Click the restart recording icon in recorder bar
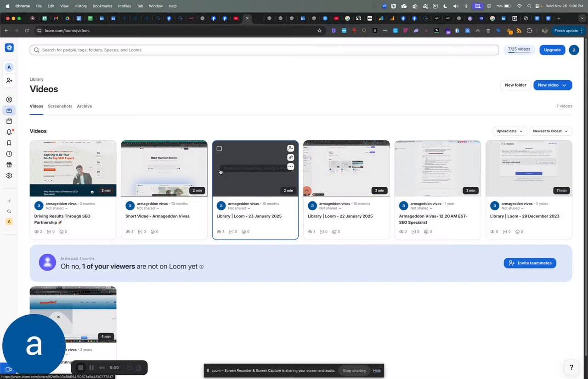Viewport: 588px width, 379px height. pyautogui.click(x=130, y=368)
